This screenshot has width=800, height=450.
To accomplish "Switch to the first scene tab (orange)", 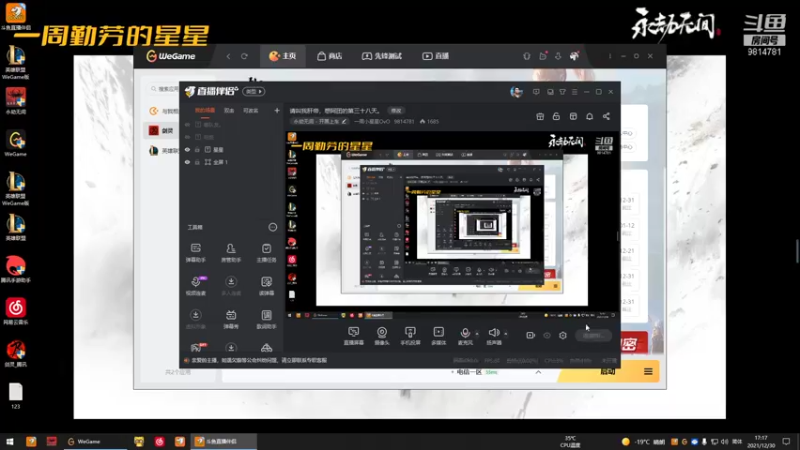I will click(x=205, y=110).
